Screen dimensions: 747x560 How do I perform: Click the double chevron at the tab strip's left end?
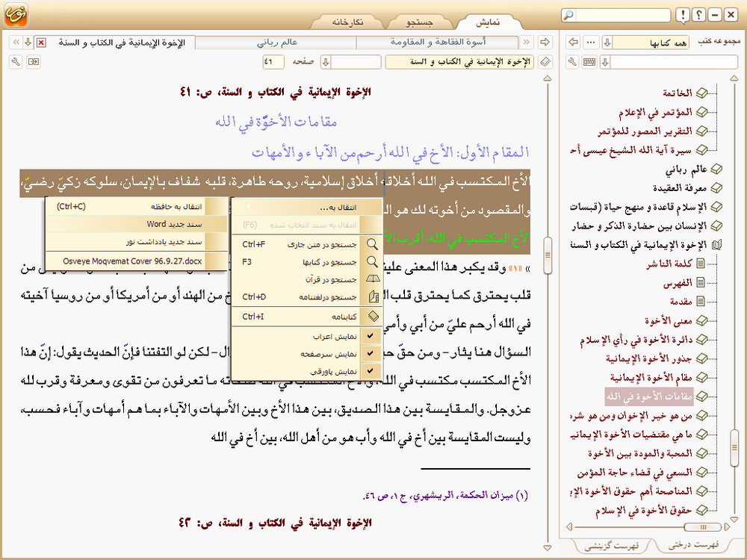click(x=16, y=43)
